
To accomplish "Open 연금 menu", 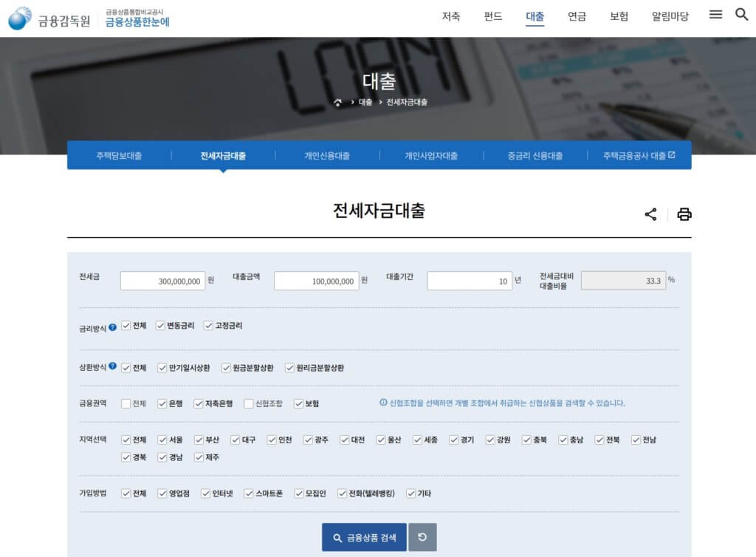I will 577,16.
